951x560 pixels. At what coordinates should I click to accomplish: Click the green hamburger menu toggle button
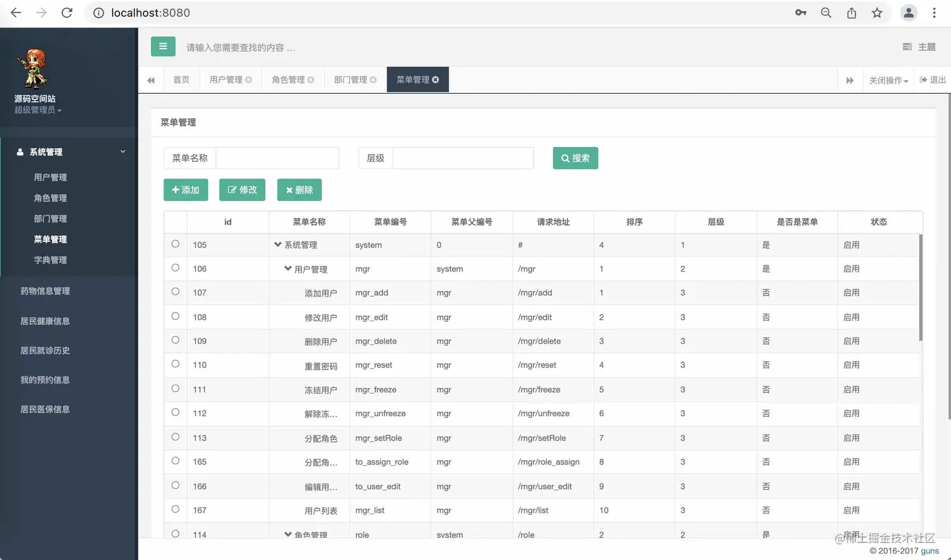pos(163,46)
